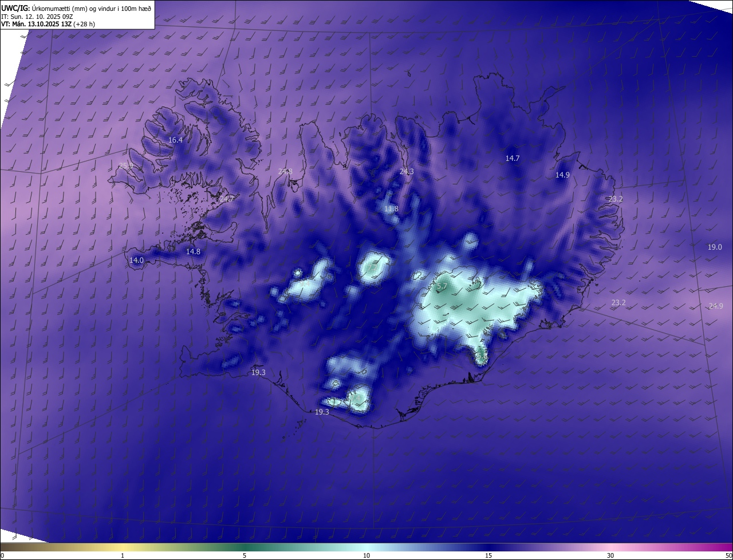Click the 24.9 value label

tap(716, 306)
